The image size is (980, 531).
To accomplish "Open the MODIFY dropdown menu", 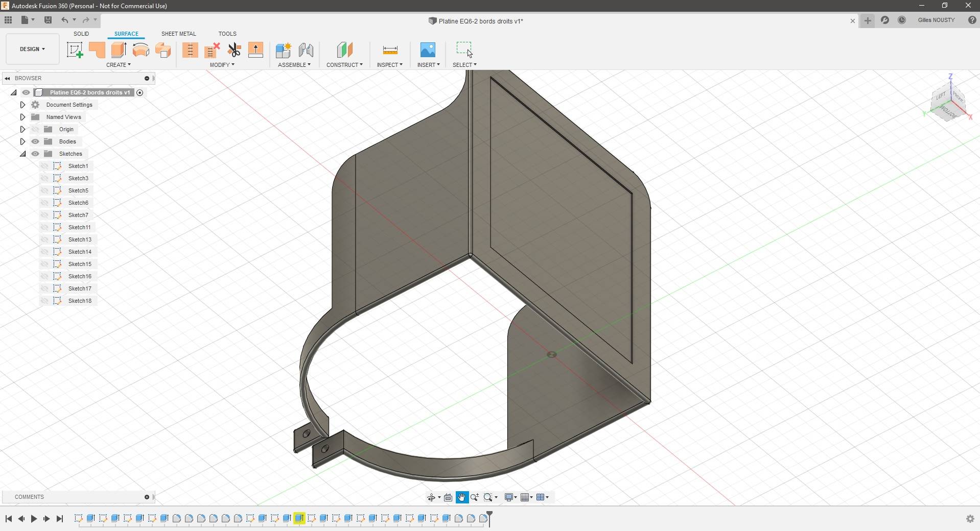I will coord(222,65).
